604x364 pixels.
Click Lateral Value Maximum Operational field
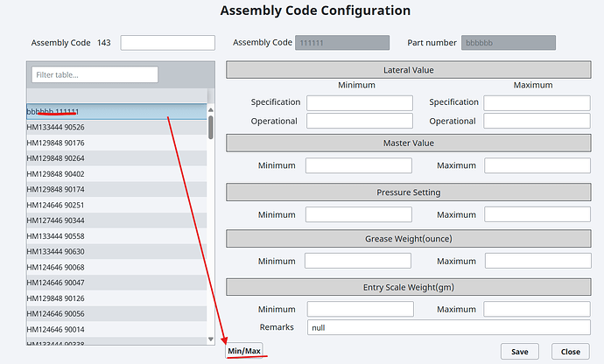537,122
